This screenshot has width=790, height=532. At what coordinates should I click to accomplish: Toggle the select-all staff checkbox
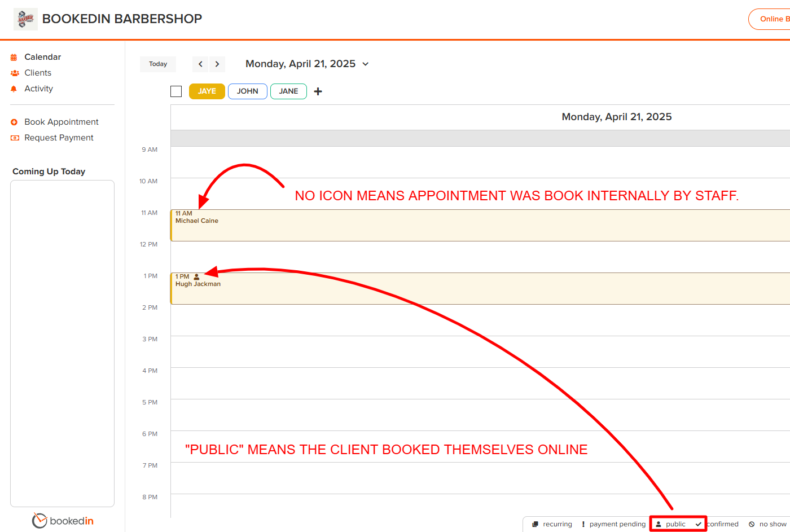(x=176, y=91)
